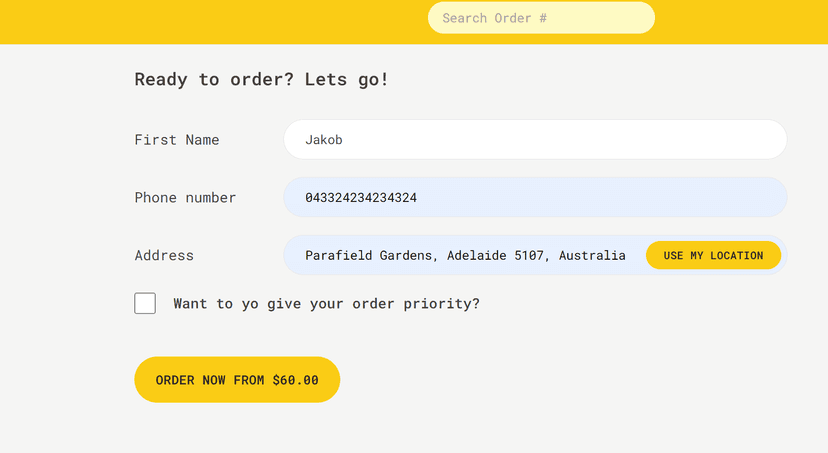Enable the order priority checkbox
This screenshot has height=453, width=828.
145,303
